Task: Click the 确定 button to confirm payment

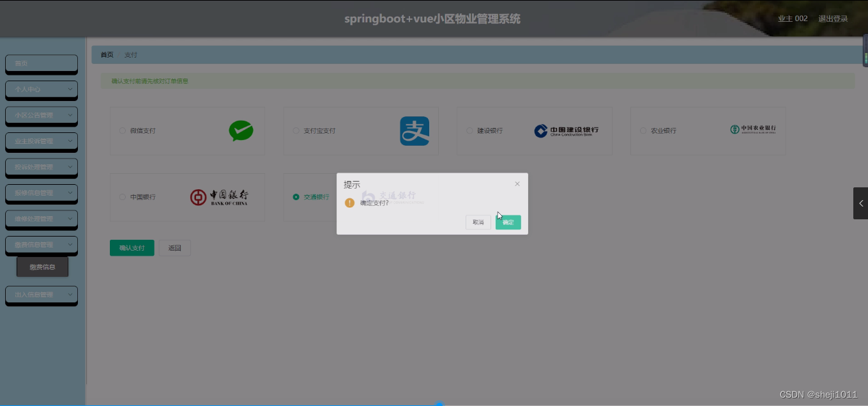Action: click(508, 222)
